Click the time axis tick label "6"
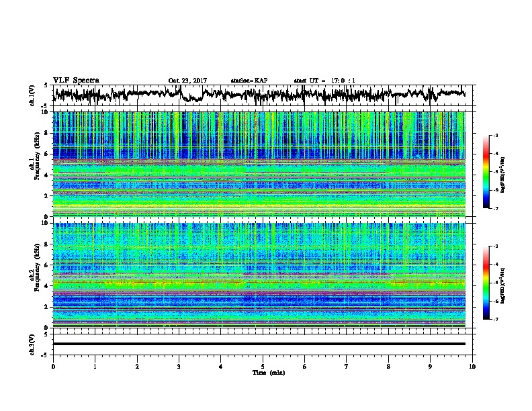Screen dimensions: 532x411 (304, 367)
